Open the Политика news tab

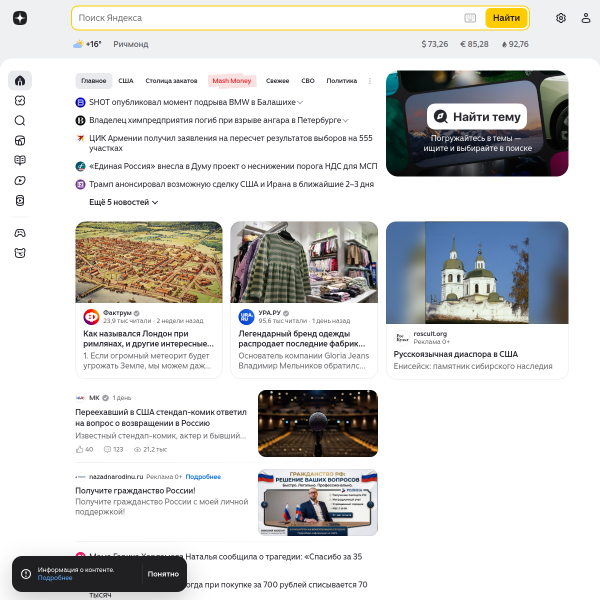342,81
